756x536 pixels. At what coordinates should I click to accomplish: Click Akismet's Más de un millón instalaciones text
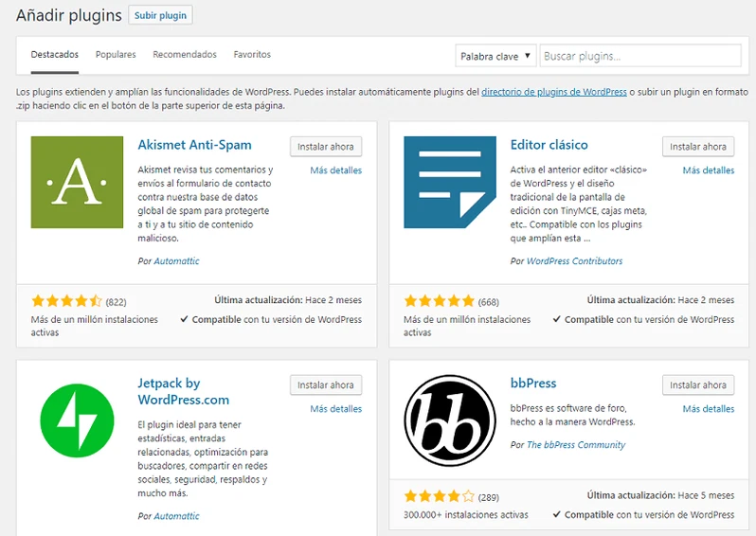pyautogui.click(x=95, y=326)
